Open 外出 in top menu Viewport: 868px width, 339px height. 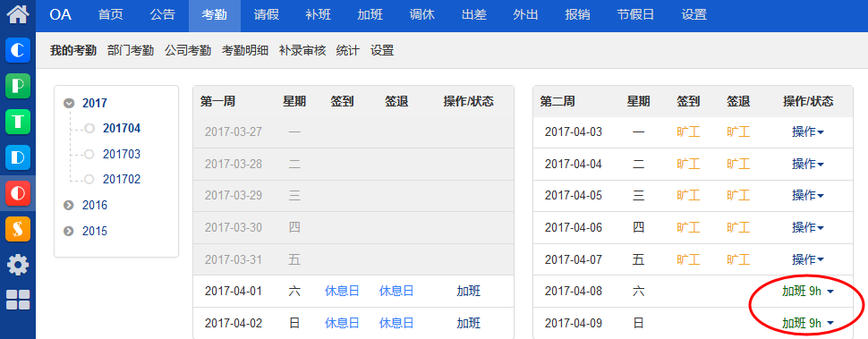pyautogui.click(x=525, y=15)
